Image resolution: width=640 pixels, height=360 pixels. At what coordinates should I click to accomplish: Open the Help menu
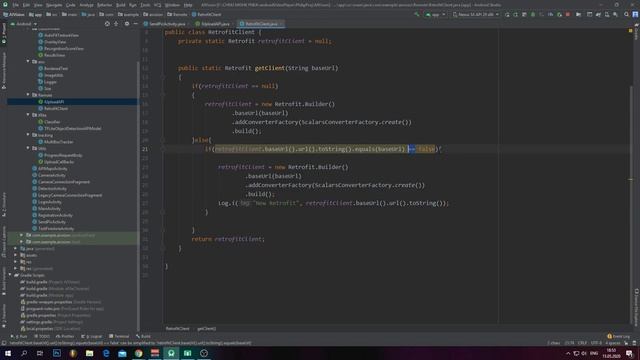(188, 5)
